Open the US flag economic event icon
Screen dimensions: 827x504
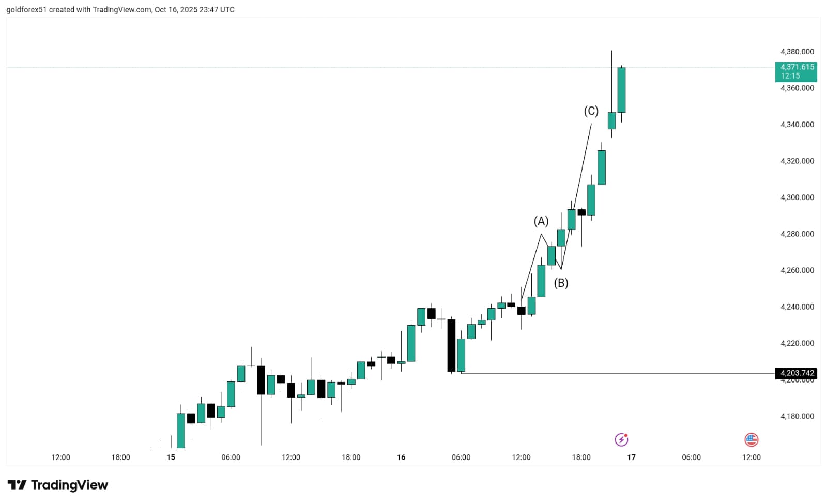[x=751, y=440]
